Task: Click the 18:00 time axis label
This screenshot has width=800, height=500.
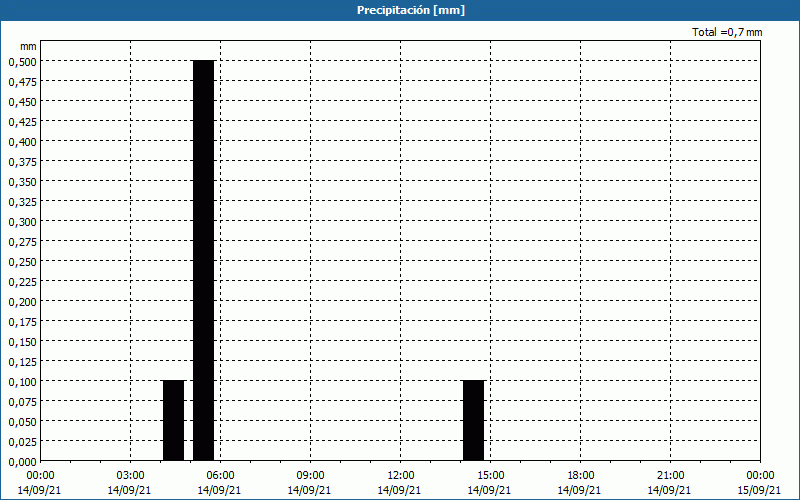Action: tap(581, 476)
